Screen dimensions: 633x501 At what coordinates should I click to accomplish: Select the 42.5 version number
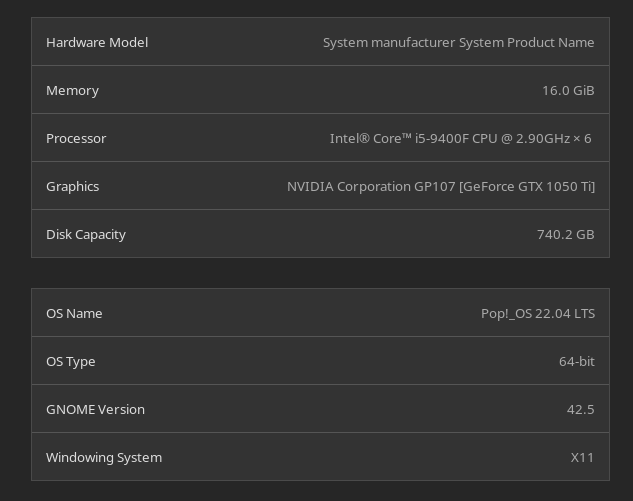pyautogui.click(x=580, y=409)
